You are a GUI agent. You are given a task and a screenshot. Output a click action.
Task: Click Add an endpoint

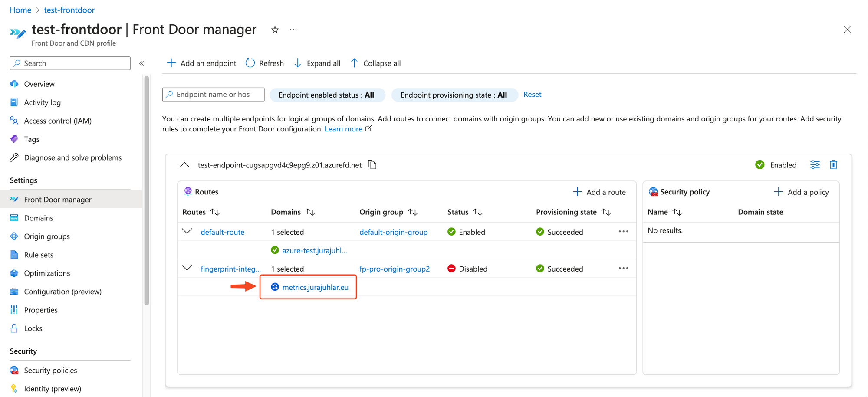coord(202,63)
